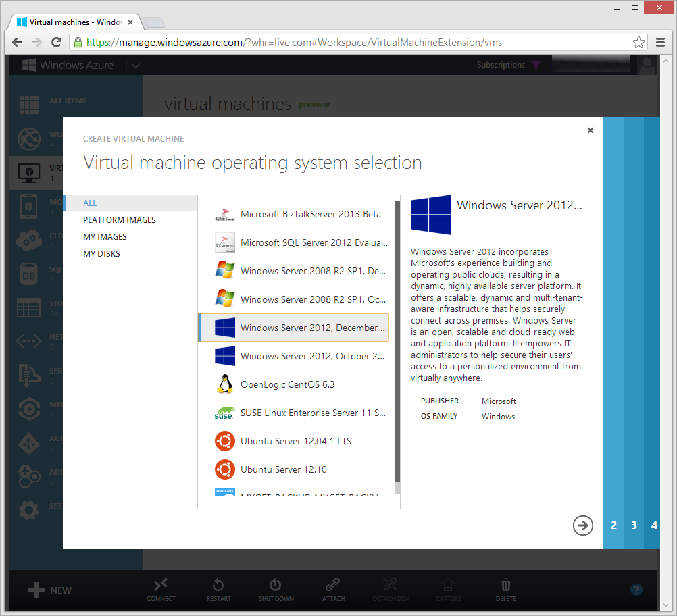677x616 pixels.
Task: Open the account avatar icon
Action: point(647,66)
